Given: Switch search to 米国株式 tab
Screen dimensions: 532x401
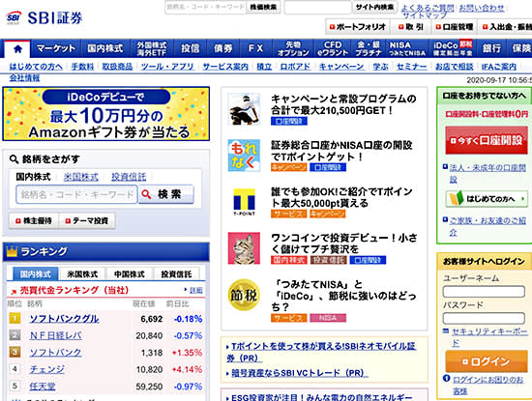Looking at the screenshot, I should tap(80, 177).
